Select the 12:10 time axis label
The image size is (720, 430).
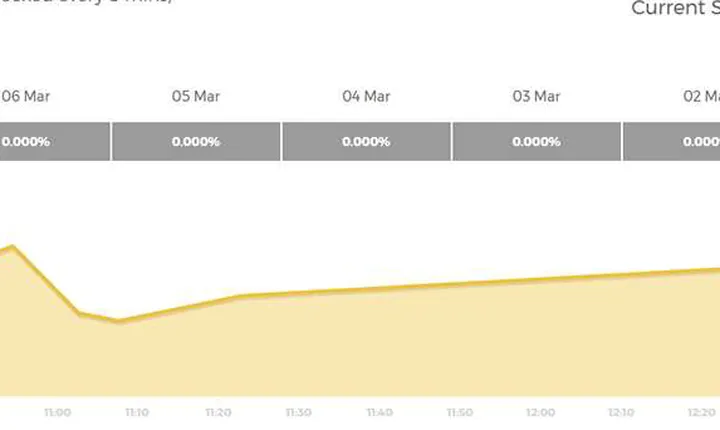point(621,413)
